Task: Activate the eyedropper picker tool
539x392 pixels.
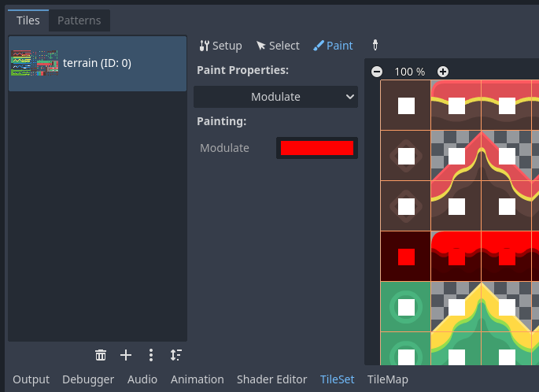Action: (375, 45)
